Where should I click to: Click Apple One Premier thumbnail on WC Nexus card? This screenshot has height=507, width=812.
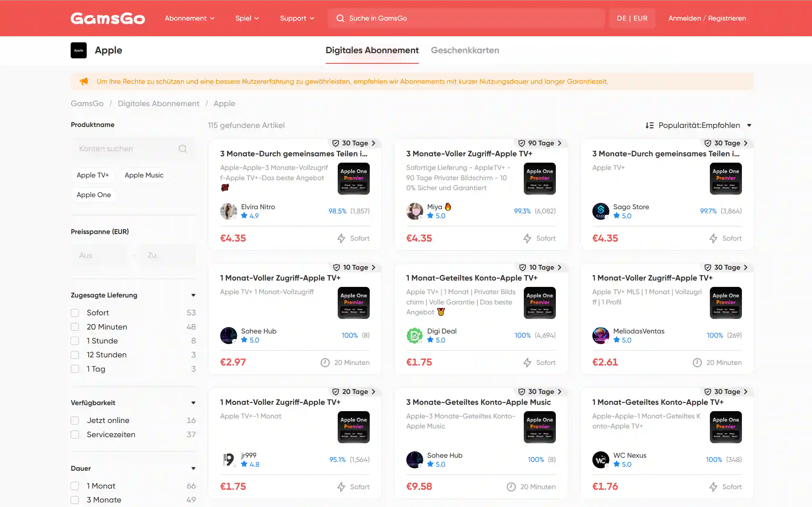[x=726, y=427]
